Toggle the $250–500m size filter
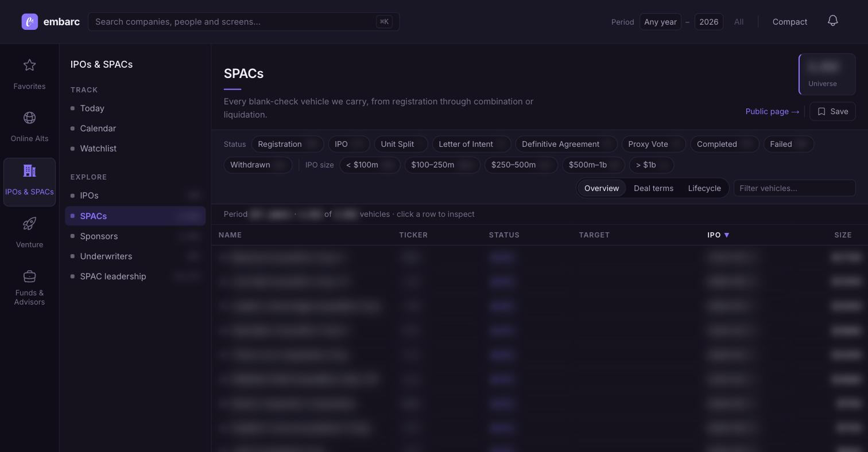868x452 pixels. pos(521,165)
